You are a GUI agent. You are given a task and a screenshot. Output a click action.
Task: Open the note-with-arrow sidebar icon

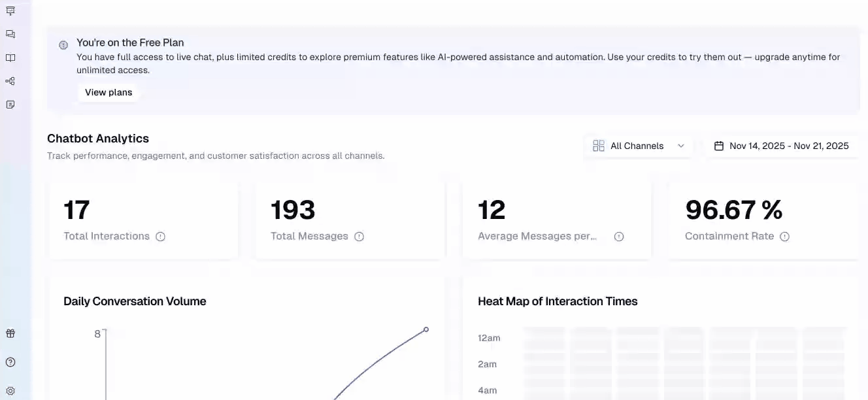click(x=10, y=105)
